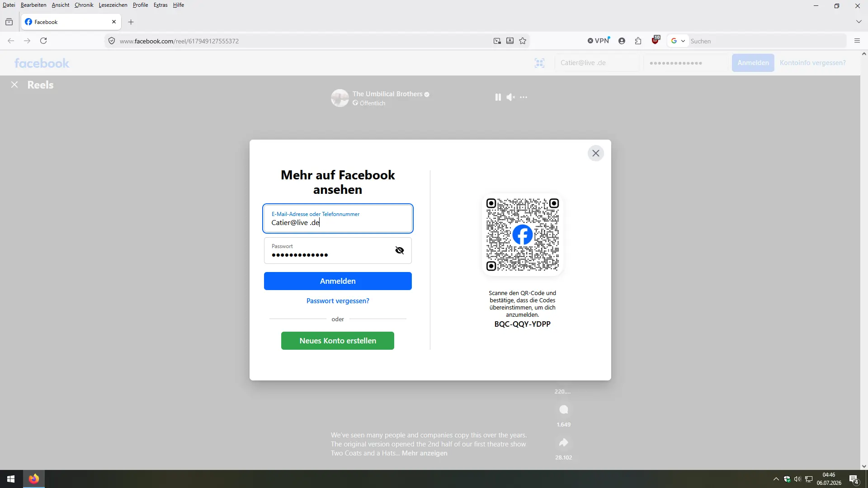Open the list all tabs chevron
The height and width of the screenshot is (488, 868).
859,22
